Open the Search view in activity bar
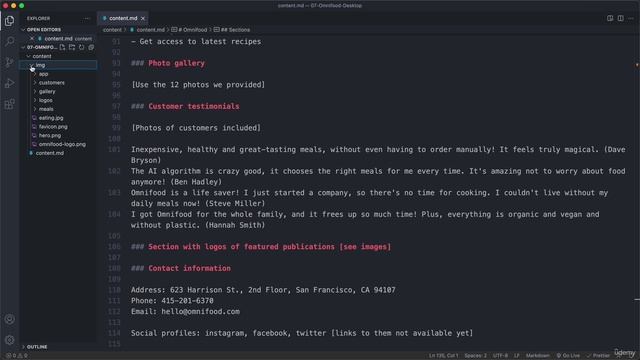The height and width of the screenshot is (360, 640). coord(9,42)
